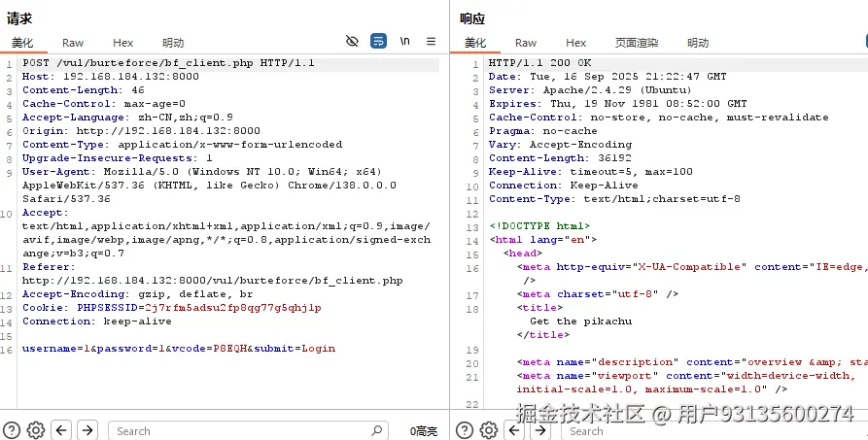The image size is (868, 440).
Task: Click the Date: Tue, 16 Sep 2025 header
Action: point(608,77)
